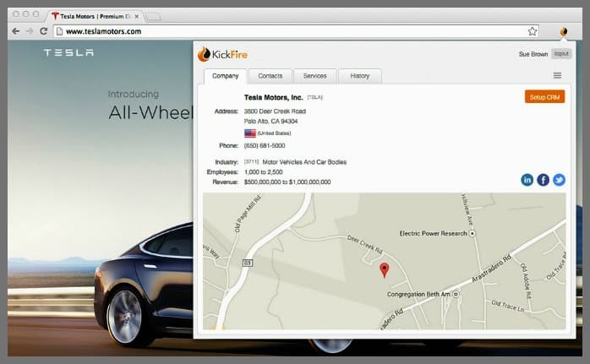
Task: Click the browser back arrow
Action: pos(15,31)
